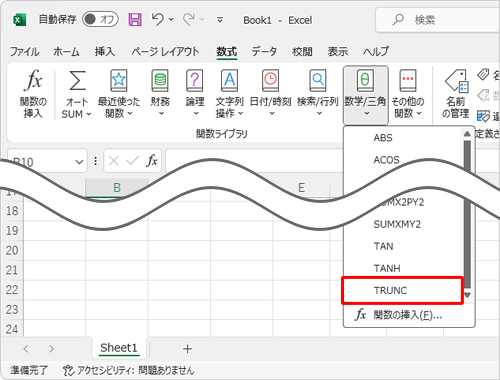Click the Excel application icon
This screenshot has width=500, height=380.
coord(20,20)
